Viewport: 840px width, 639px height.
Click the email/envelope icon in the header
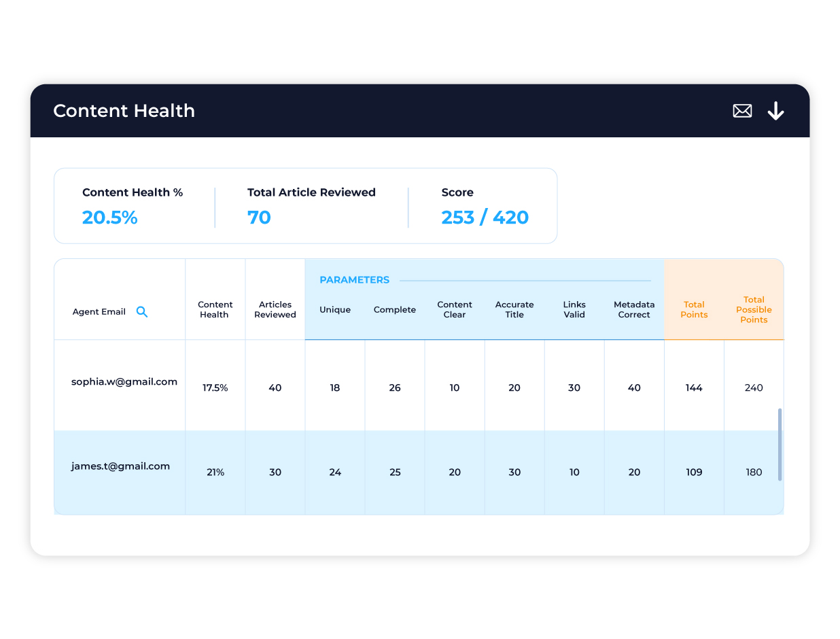[742, 110]
